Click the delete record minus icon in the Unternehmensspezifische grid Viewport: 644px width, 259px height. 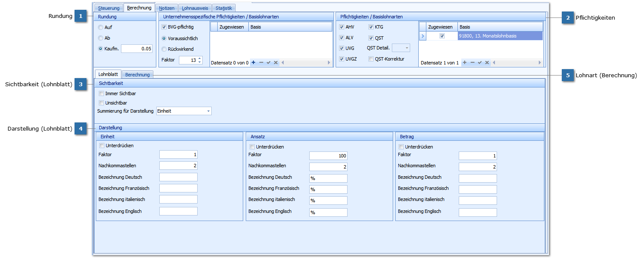[x=261, y=63]
